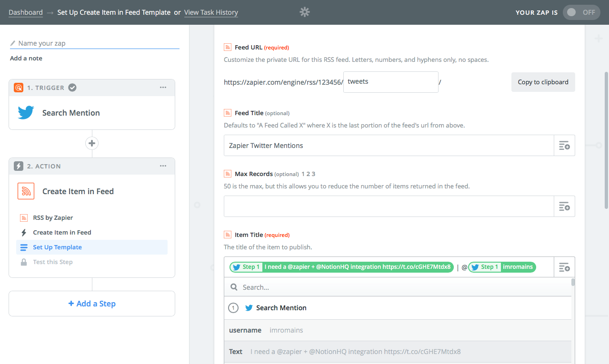Go to the Dashboard link
The height and width of the screenshot is (364, 609).
[x=26, y=12]
